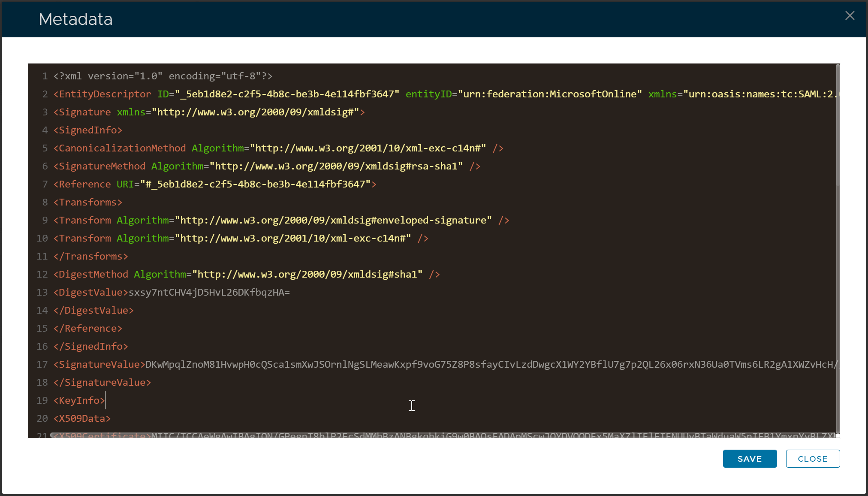Click the closing Transforms tag on line 11
The image size is (868, 496).
[90, 256]
